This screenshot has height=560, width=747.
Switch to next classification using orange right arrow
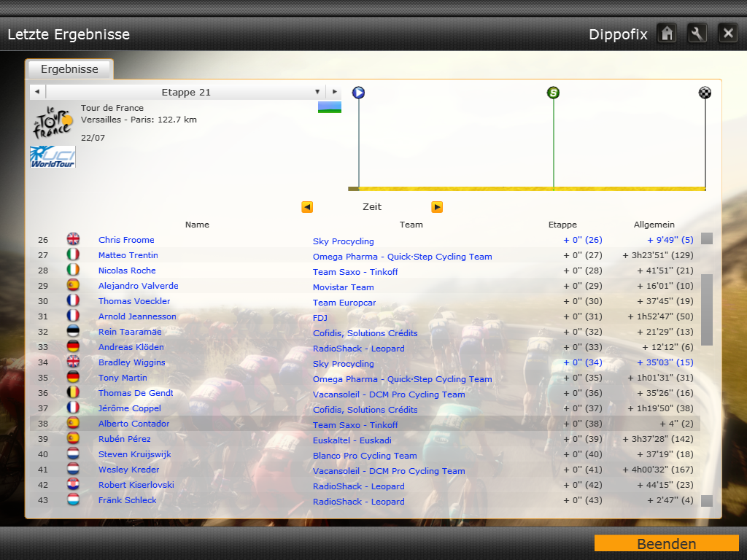[x=437, y=207]
